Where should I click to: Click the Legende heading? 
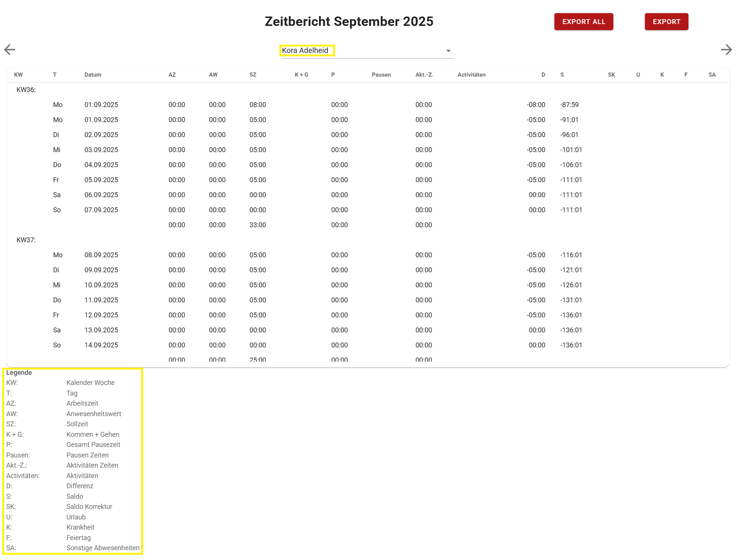pyautogui.click(x=19, y=373)
